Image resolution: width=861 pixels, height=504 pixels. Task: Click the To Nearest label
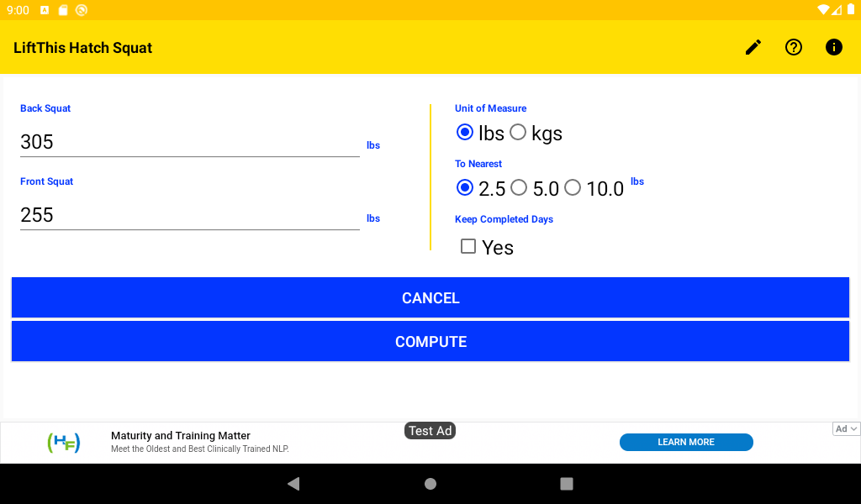pyautogui.click(x=478, y=164)
